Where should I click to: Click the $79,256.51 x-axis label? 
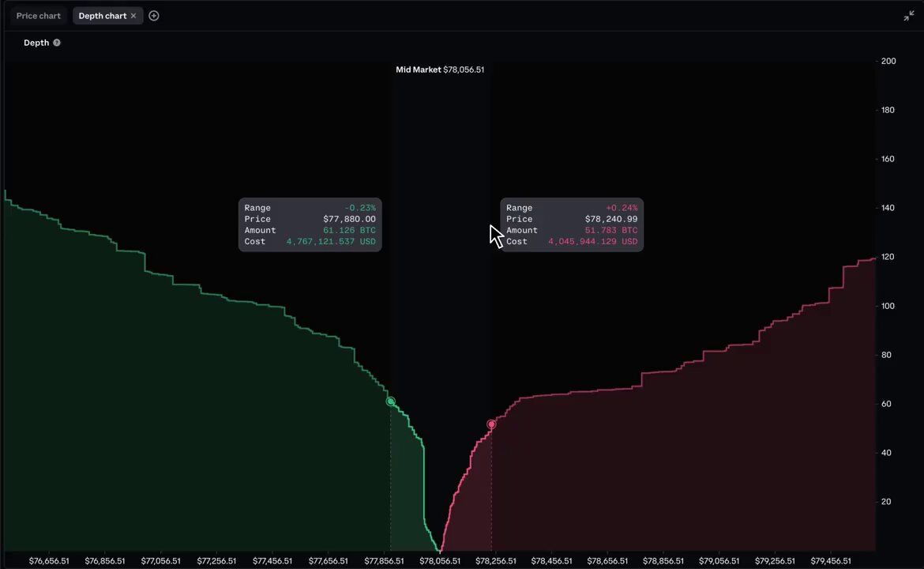point(775,561)
